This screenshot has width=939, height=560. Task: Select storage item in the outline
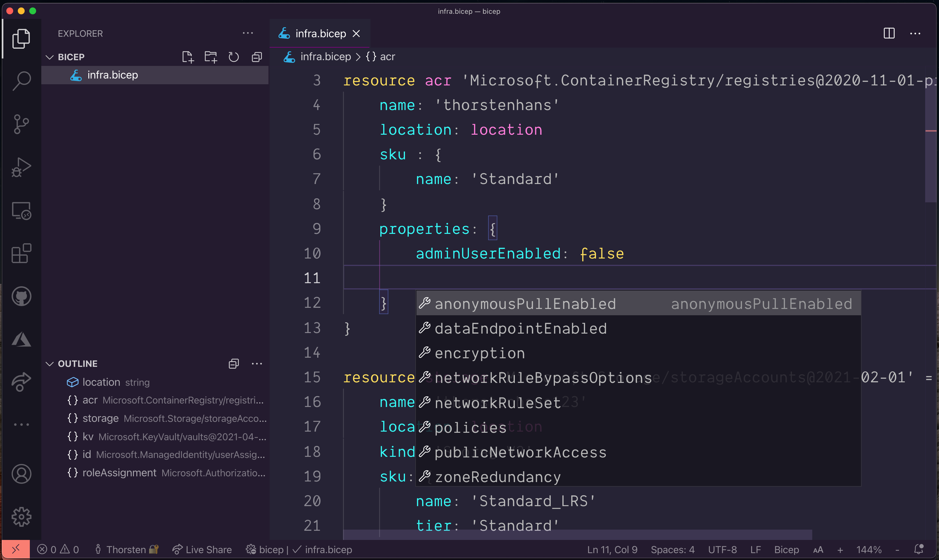pyautogui.click(x=100, y=418)
